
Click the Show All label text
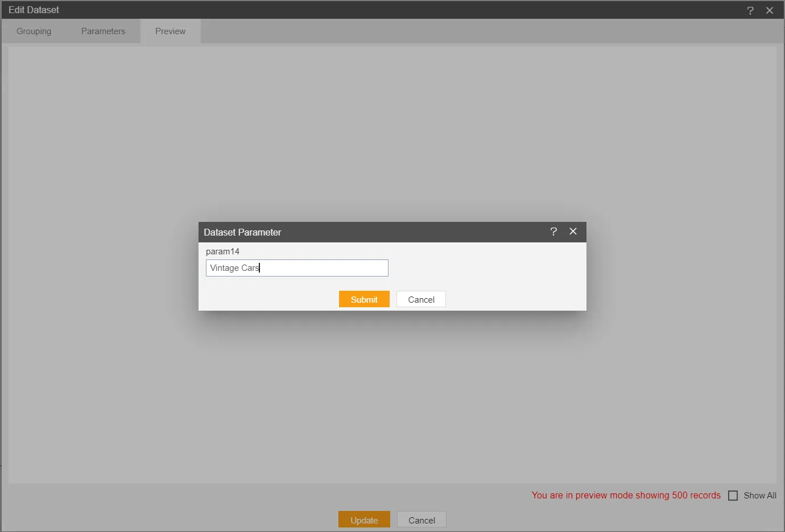pos(759,496)
